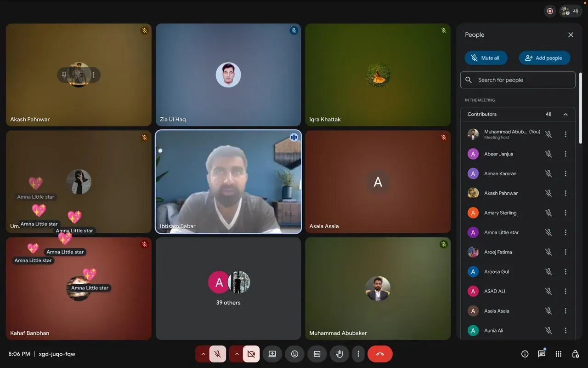Open more options for Akash Pahnwar in list
588x368 pixels.
[x=565, y=193]
